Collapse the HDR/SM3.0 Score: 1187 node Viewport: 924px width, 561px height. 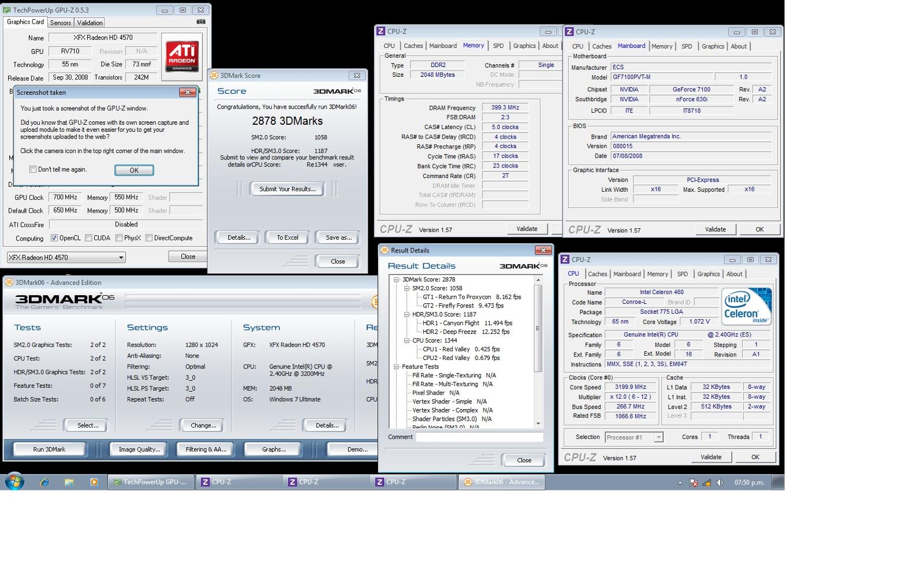407,314
